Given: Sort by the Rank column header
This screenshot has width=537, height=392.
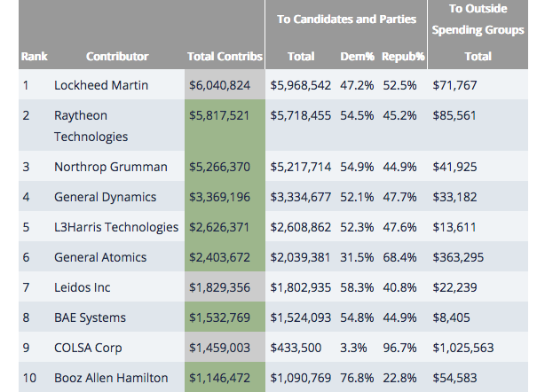Looking at the screenshot, I should pos(34,56).
